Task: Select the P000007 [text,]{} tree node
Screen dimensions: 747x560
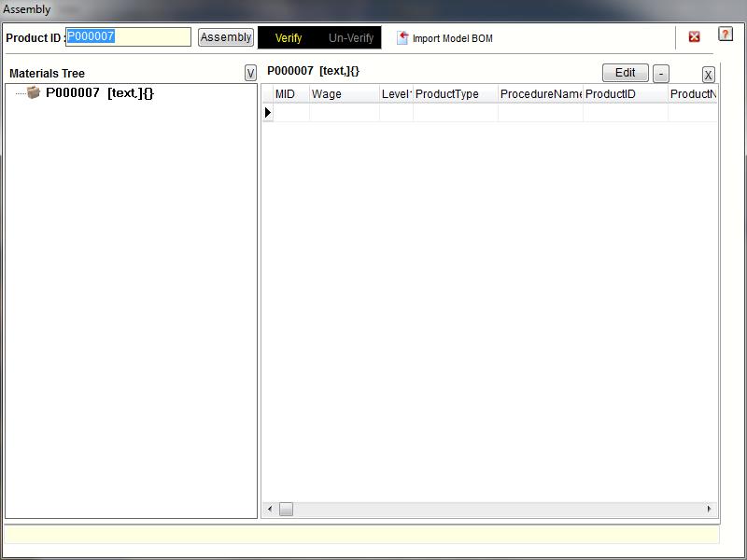Action: pyautogui.click(x=100, y=92)
